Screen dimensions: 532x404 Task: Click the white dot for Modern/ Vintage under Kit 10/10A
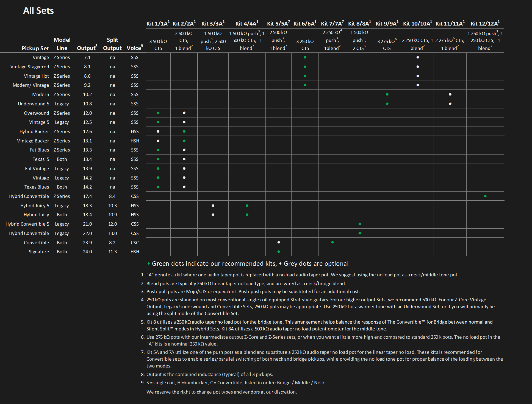(418, 85)
